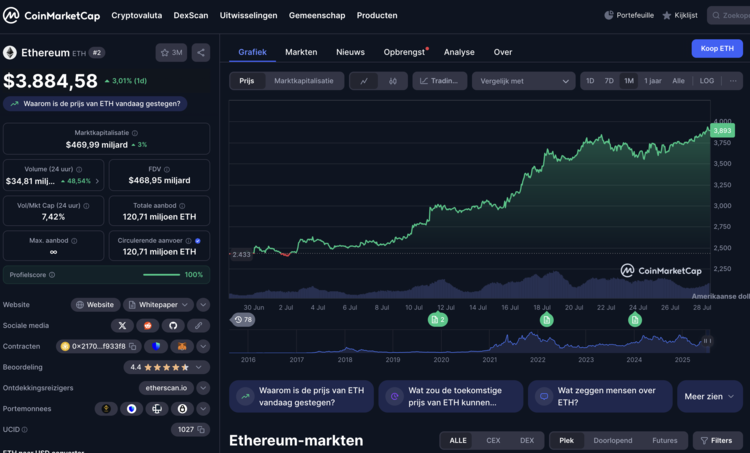Open the Opbrengst tab
Viewport: 750px width, 453px height.
(405, 52)
